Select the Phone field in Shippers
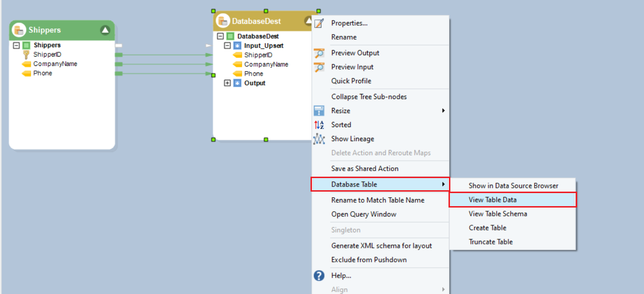Viewport: 644px width, 294px height. click(43, 73)
